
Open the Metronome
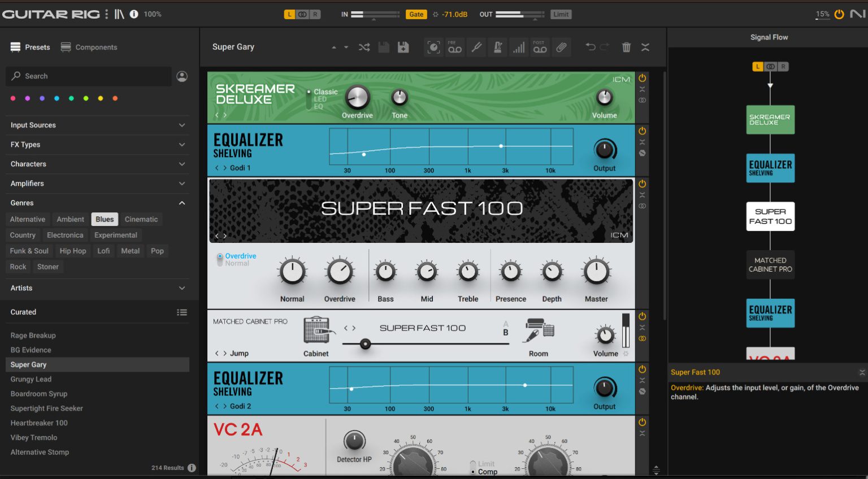498,47
